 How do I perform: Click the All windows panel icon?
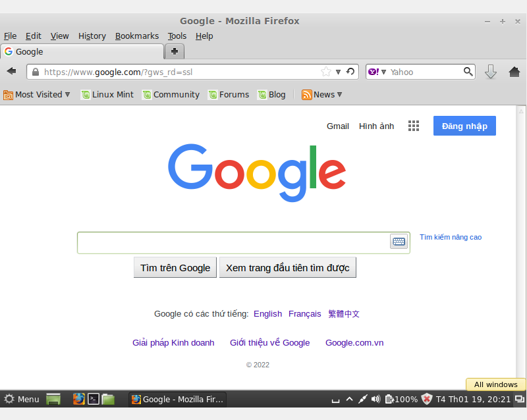coord(520,399)
